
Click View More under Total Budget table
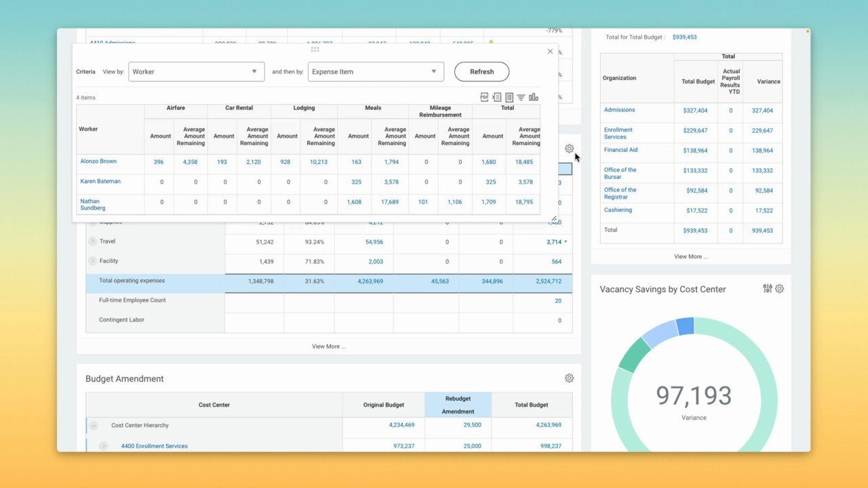click(691, 257)
